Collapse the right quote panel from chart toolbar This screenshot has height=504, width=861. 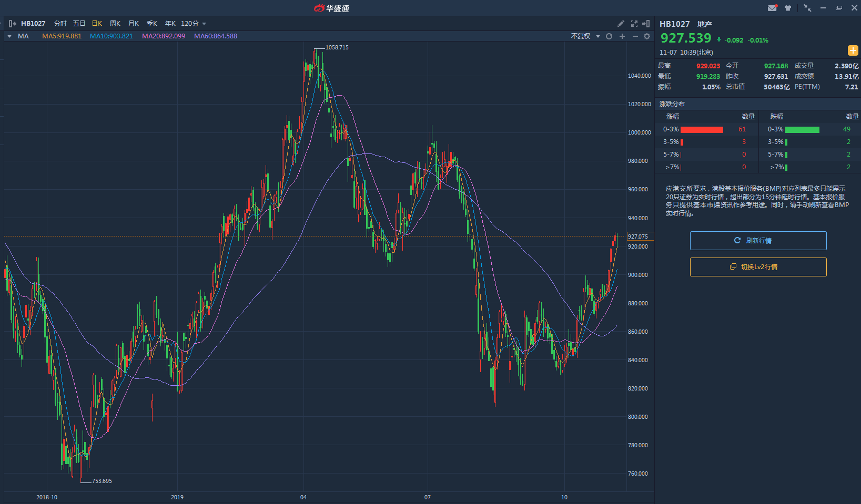click(646, 24)
